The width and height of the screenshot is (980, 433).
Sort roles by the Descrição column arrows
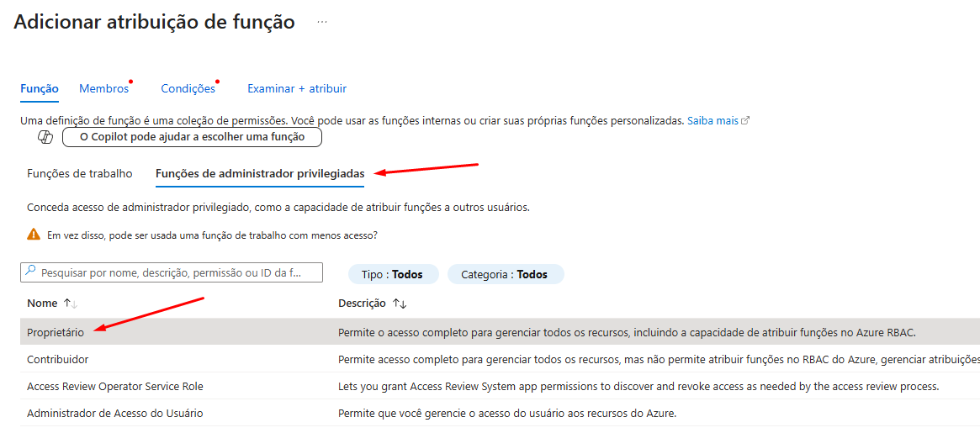pyautogui.click(x=400, y=304)
